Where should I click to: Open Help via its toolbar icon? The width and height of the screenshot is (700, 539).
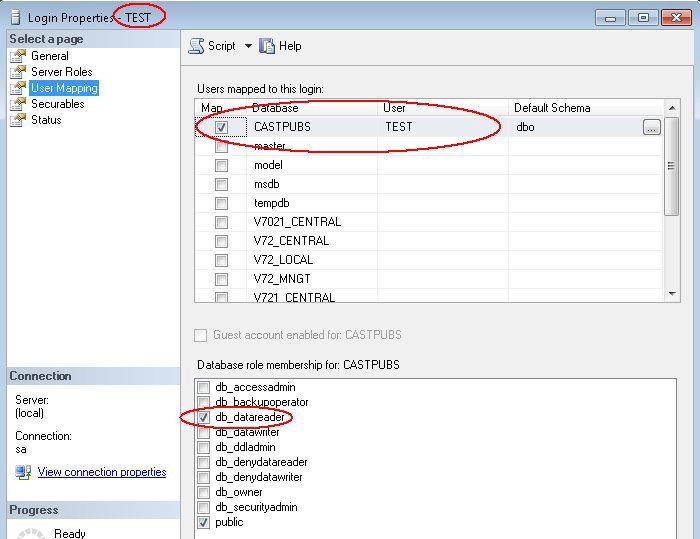point(267,46)
